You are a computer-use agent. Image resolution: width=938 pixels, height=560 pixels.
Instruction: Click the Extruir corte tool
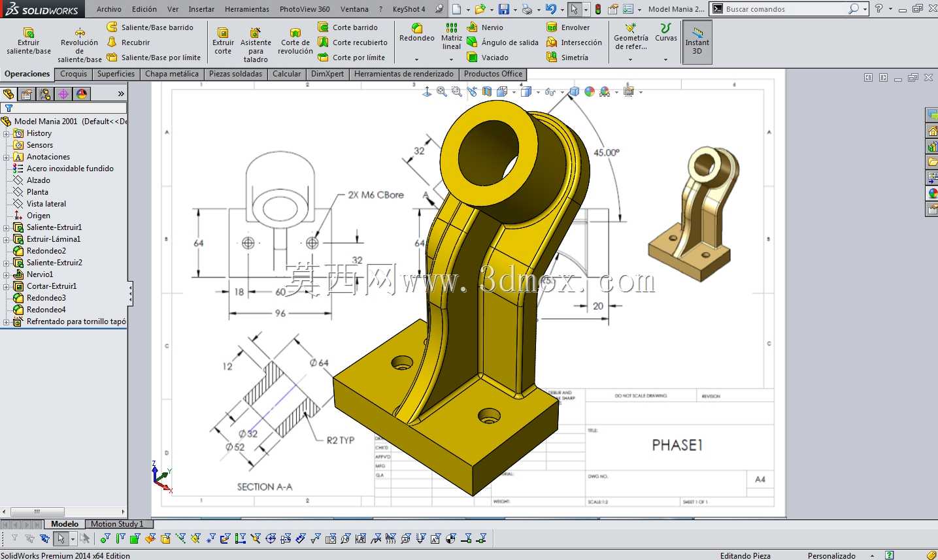223,41
